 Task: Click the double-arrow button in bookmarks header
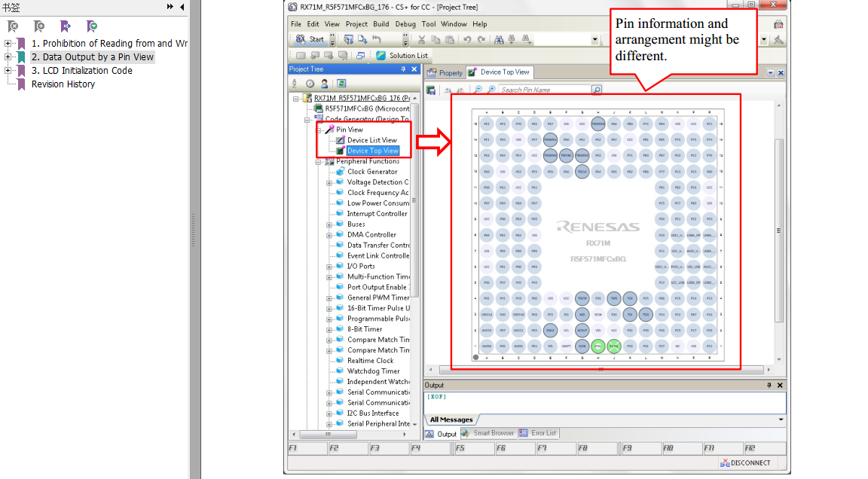170,7
